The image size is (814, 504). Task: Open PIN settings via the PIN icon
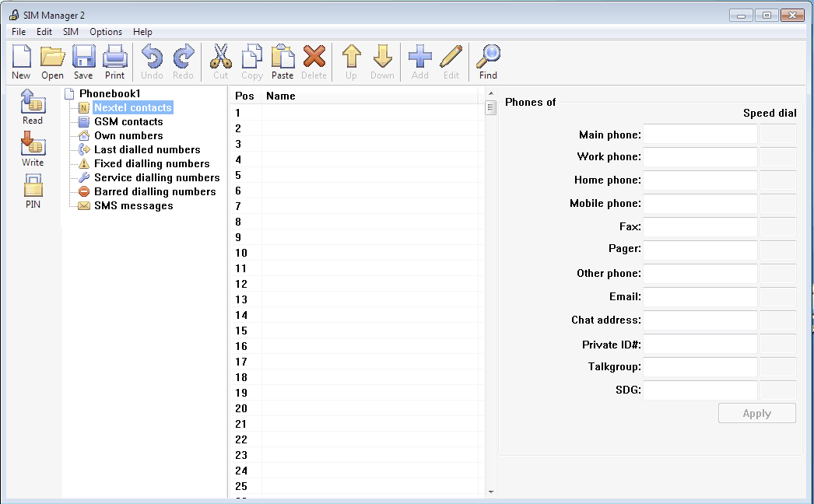(33, 187)
